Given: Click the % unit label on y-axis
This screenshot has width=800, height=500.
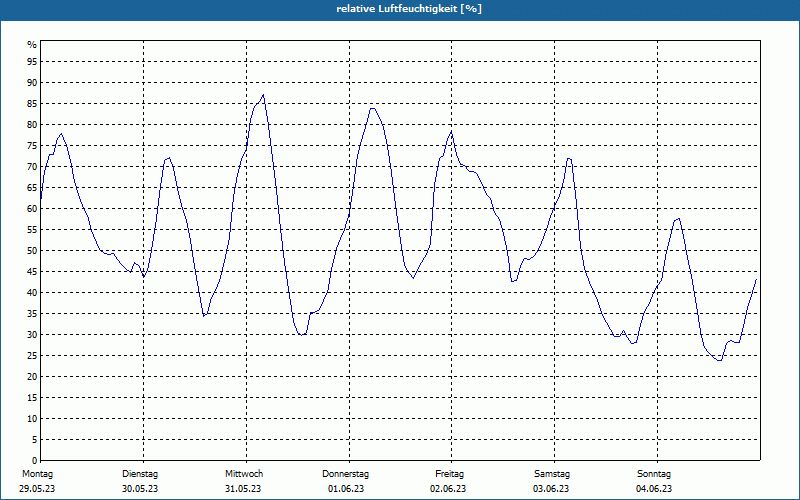Looking at the screenshot, I should tap(32, 45).
